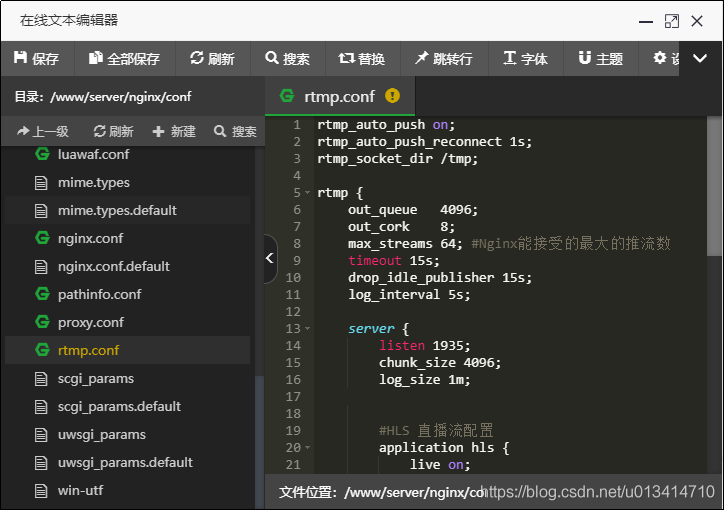
Task: Select rtmp.conf in the file list
Action: click(127, 350)
